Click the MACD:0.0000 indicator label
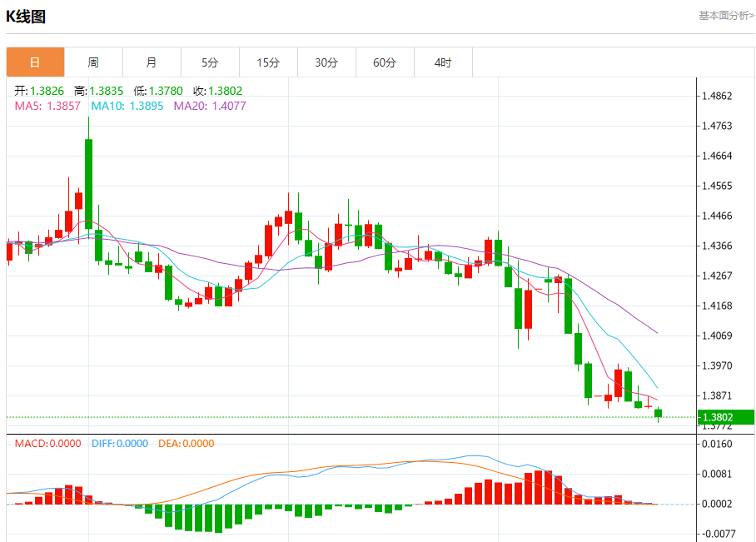The width and height of the screenshot is (756, 542). click(x=47, y=444)
